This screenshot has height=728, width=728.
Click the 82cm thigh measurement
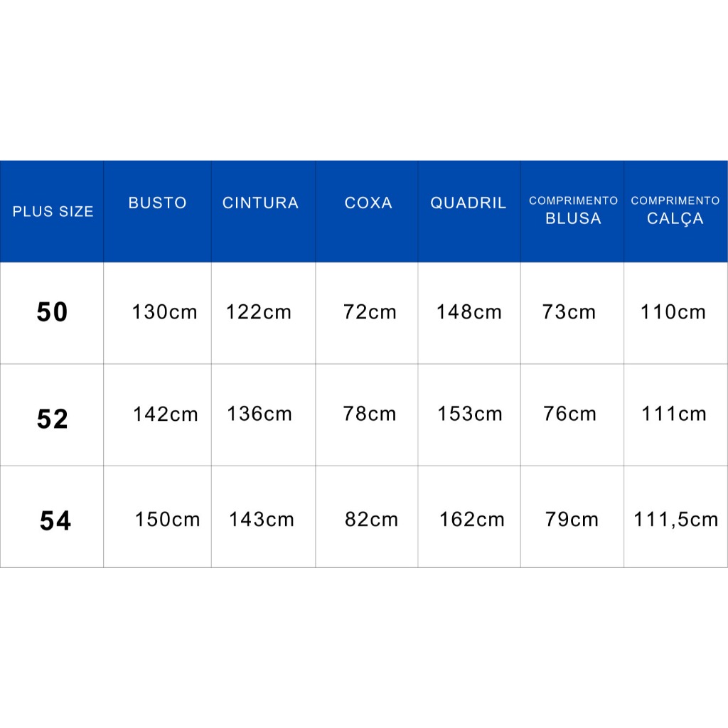371,520
